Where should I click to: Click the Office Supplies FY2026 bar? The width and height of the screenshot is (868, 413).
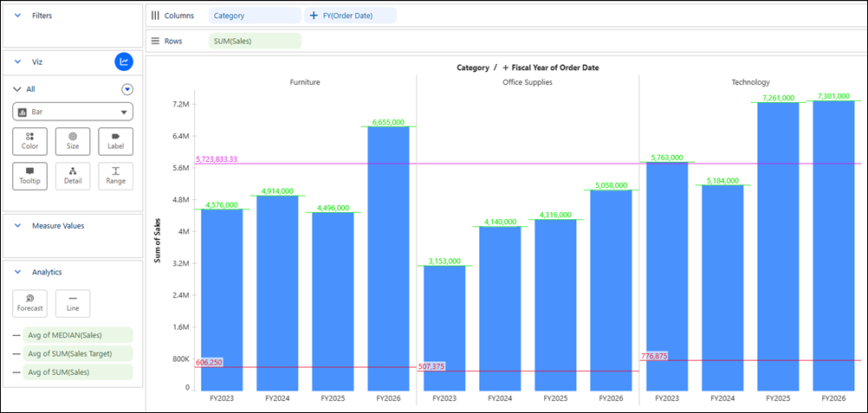click(x=611, y=291)
